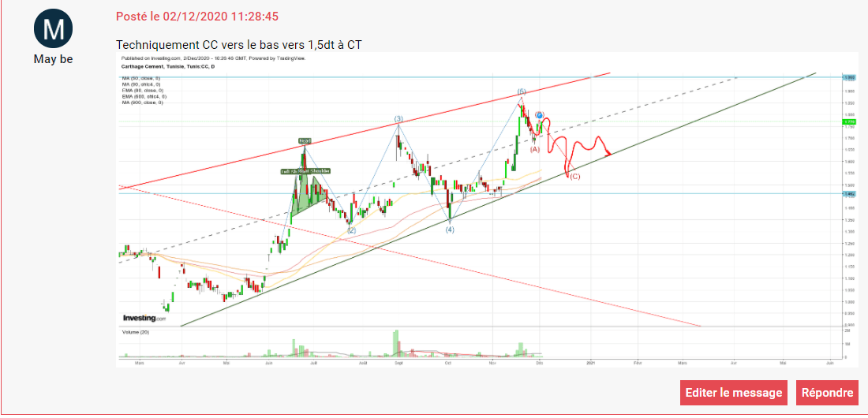Click the Investing.com logo on chart

point(144,319)
